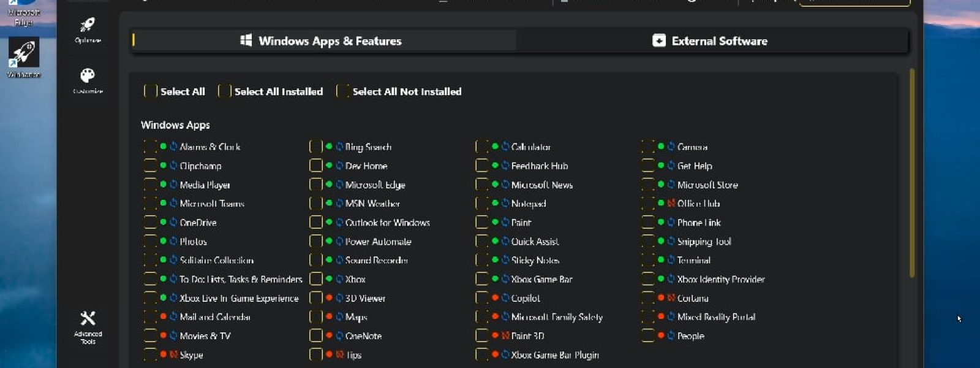Tick the Outlook for Windows checkbox
The height and width of the screenshot is (368, 980).
pos(316,222)
